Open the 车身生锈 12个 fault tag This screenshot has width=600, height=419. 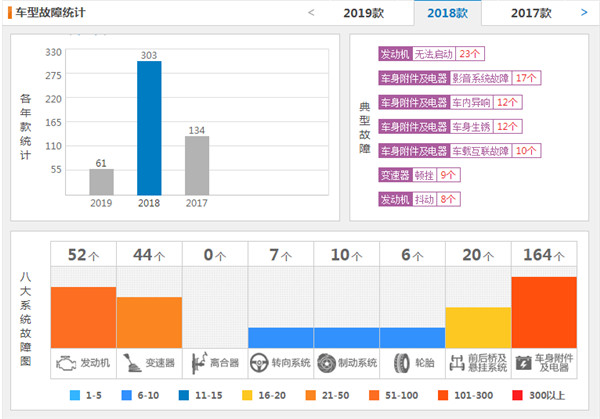tap(450, 127)
